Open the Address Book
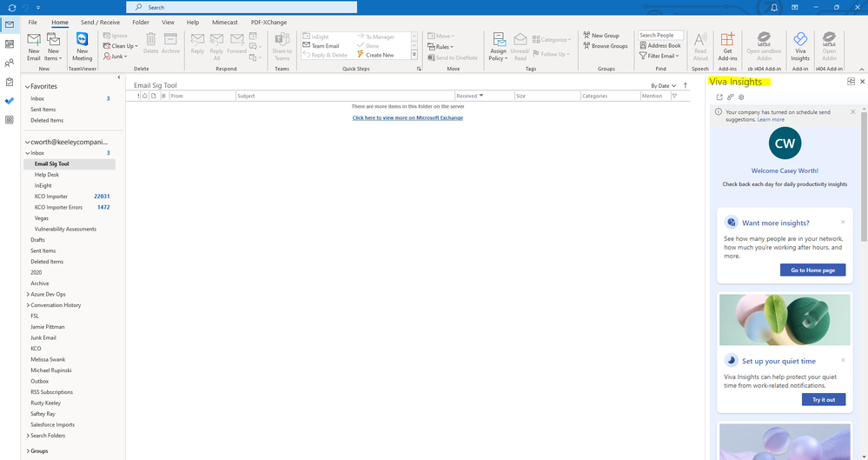The height and width of the screenshot is (460, 868). pos(660,45)
